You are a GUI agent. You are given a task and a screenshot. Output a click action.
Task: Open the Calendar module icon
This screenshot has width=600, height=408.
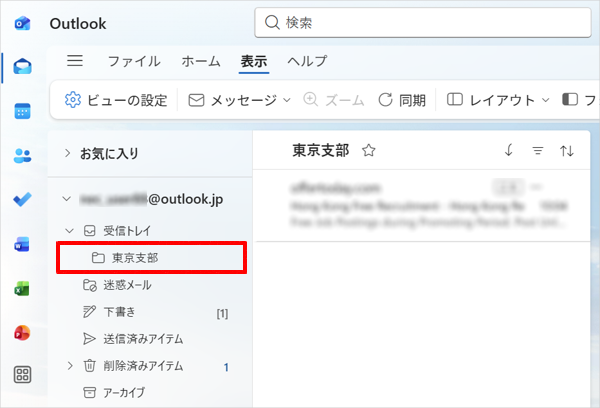pyautogui.click(x=22, y=111)
